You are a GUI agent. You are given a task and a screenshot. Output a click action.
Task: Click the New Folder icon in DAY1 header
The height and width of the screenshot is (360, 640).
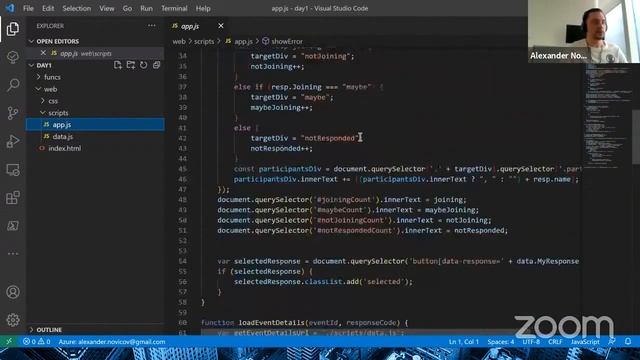(x=131, y=65)
